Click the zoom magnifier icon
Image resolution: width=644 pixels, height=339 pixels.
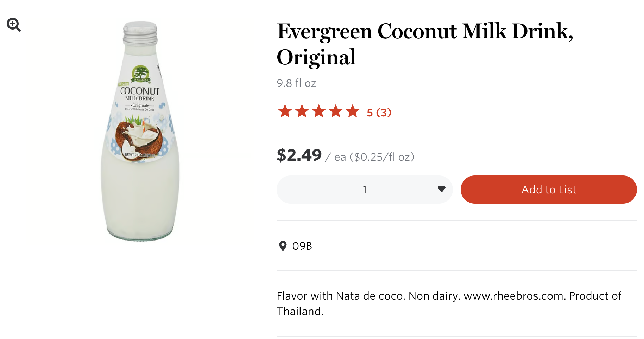[13, 25]
